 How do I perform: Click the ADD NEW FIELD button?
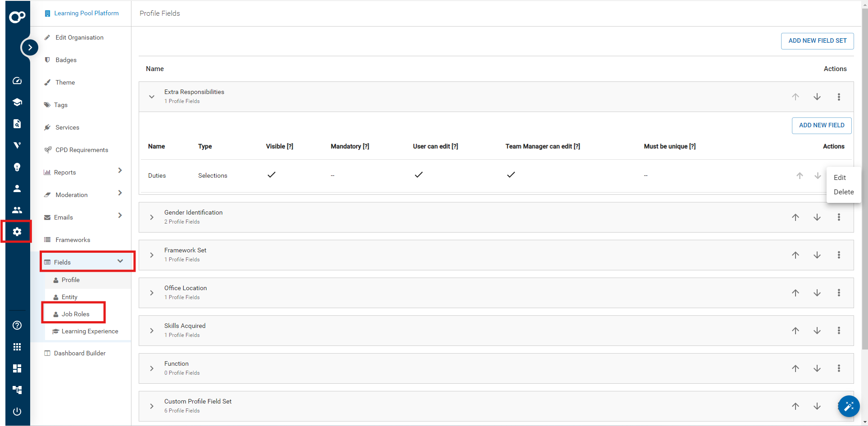coord(821,126)
